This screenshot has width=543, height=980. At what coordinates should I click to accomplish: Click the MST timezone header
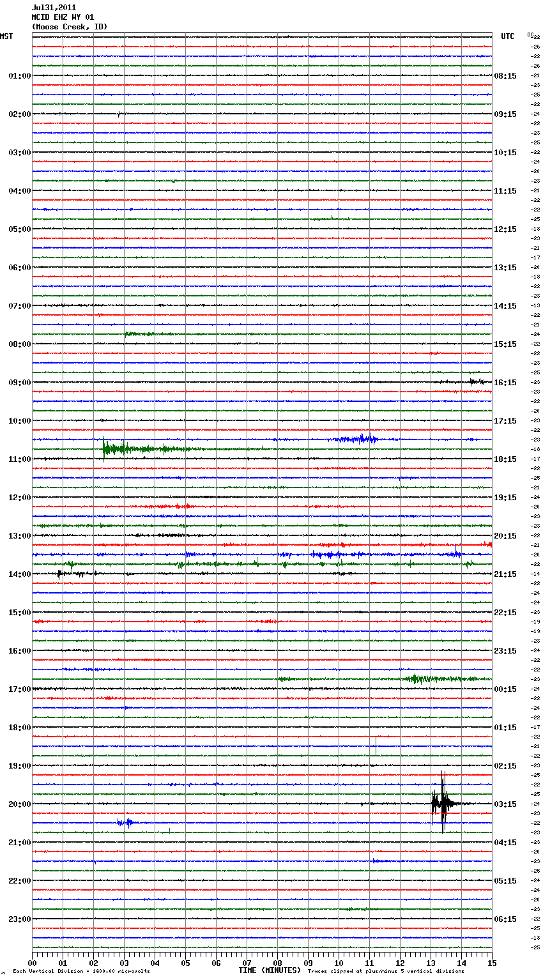[x=6, y=36]
